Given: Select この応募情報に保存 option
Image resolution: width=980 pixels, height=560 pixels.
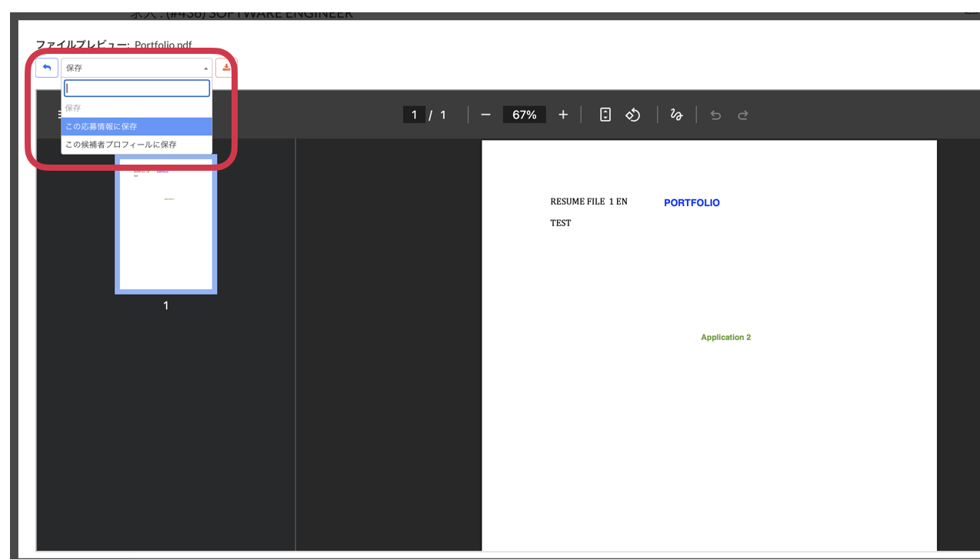Looking at the screenshot, I should pos(136,126).
